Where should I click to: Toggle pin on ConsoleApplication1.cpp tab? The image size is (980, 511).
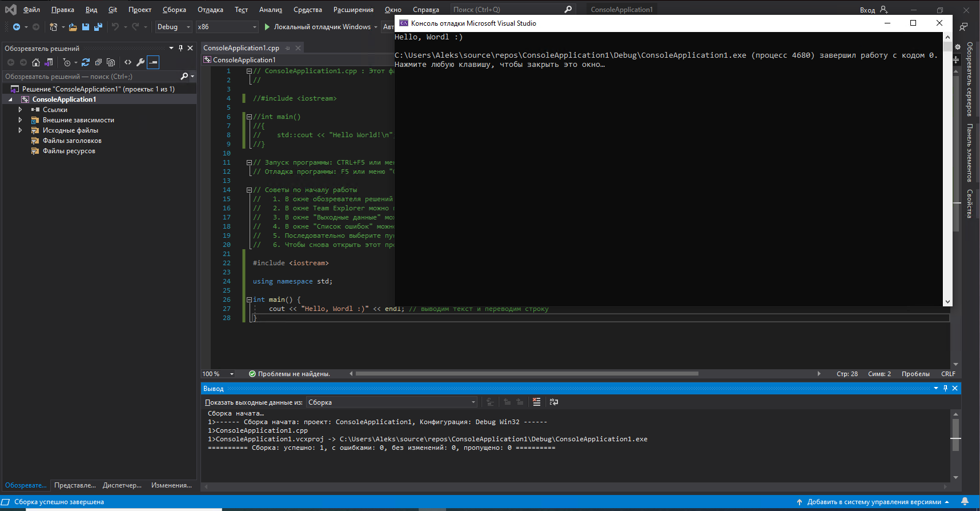point(288,48)
